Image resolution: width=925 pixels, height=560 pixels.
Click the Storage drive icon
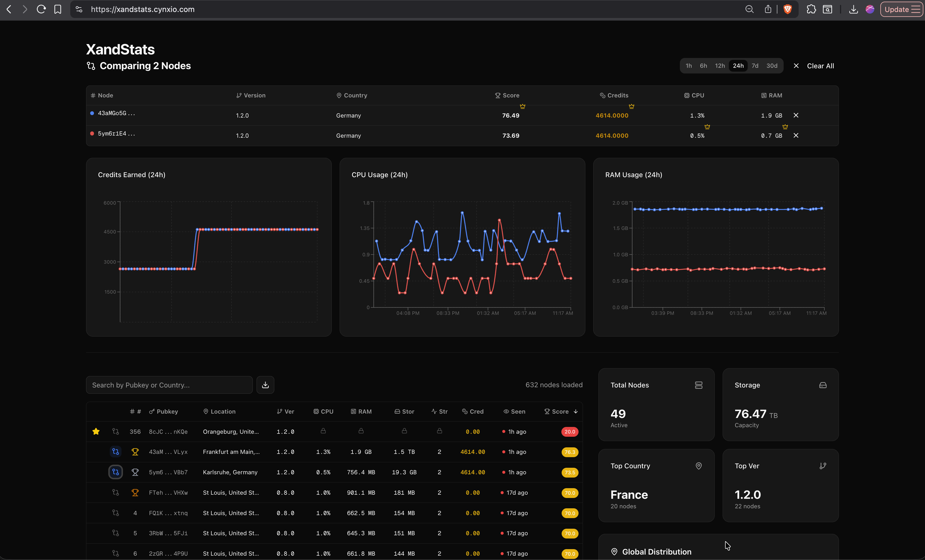pos(823,385)
